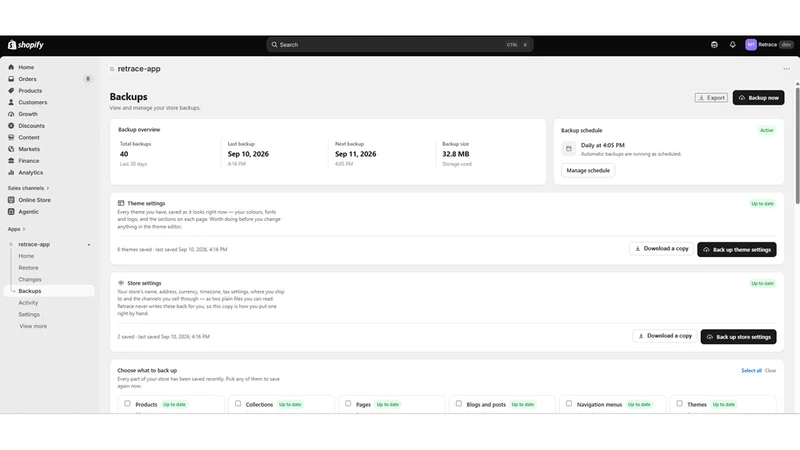Click Back up store settings
The width and height of the screenshot is (800, 450).
739,337
